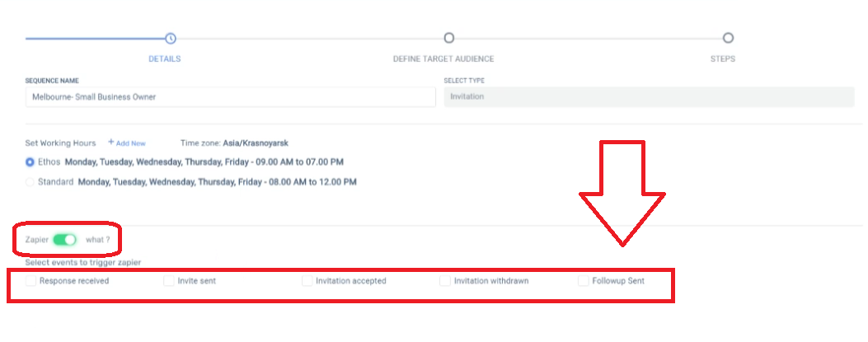Click the 'what ?' help link
868x342 pixels.
click(x=98, y=240)
